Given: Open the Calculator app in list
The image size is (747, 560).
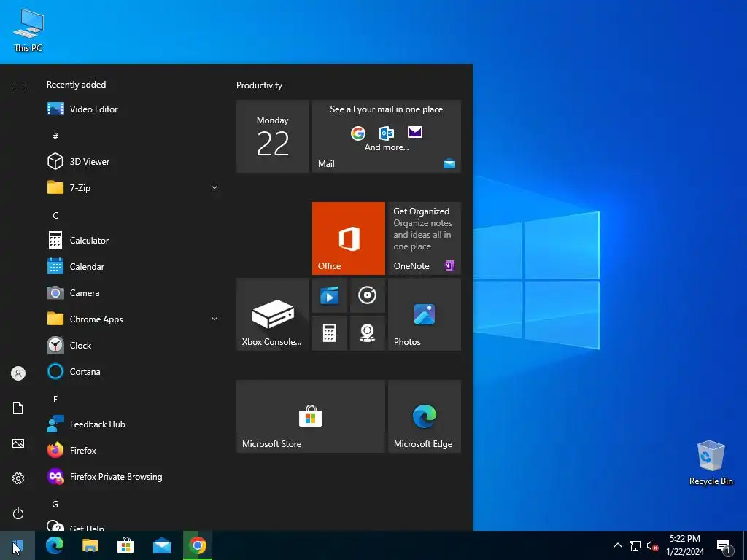Looking at the screenshot, I should click(132, 241).
